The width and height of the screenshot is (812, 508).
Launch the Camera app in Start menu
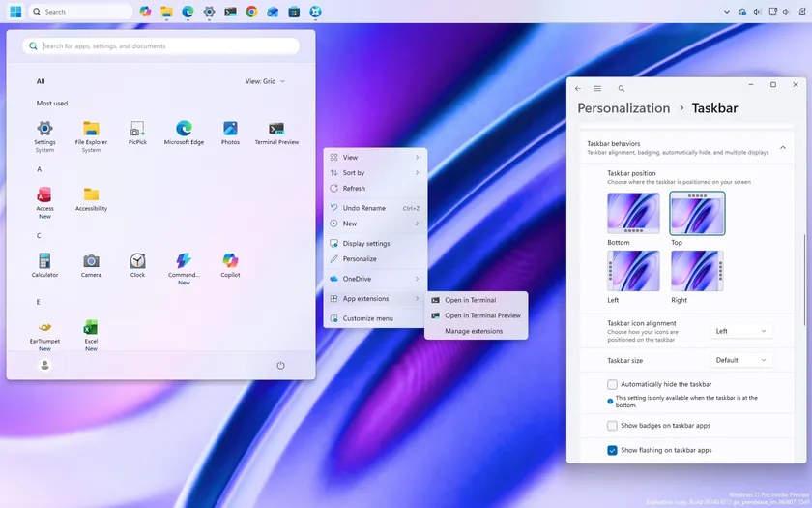pyautogui.click(x=91, y=265)
